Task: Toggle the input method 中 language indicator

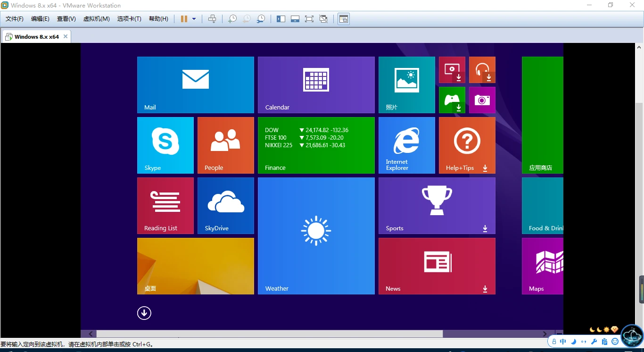Action: tap(563, 342)
